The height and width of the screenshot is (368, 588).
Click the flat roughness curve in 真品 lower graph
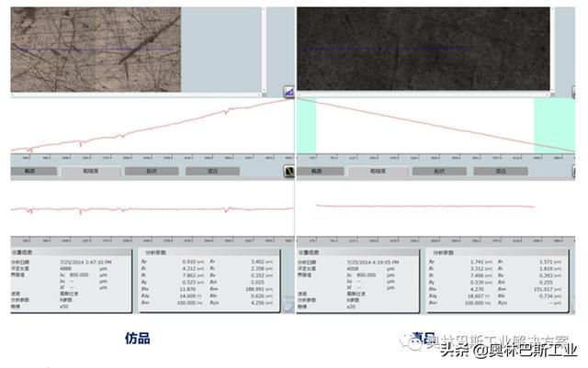click(x=425, y=206)
